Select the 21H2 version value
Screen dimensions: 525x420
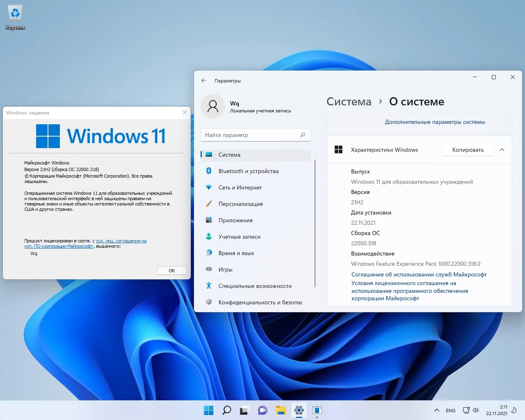tap(357, 202)
